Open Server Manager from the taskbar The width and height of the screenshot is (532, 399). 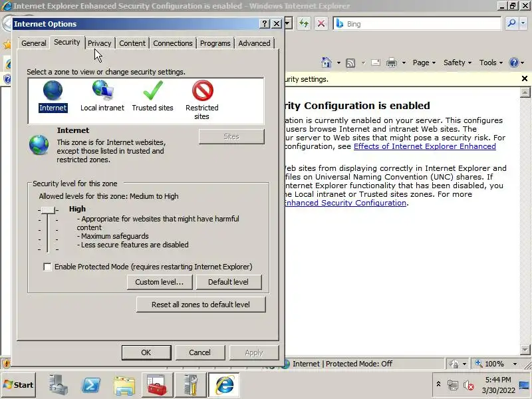coord(58,385)
